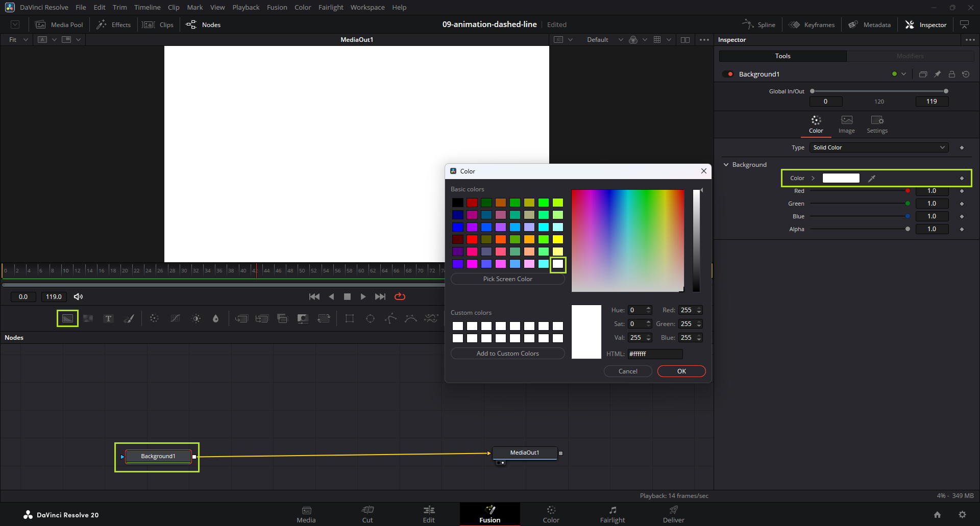Click the Rectangle mask tool icon
980x526 pixels.
tap(350, 319)
